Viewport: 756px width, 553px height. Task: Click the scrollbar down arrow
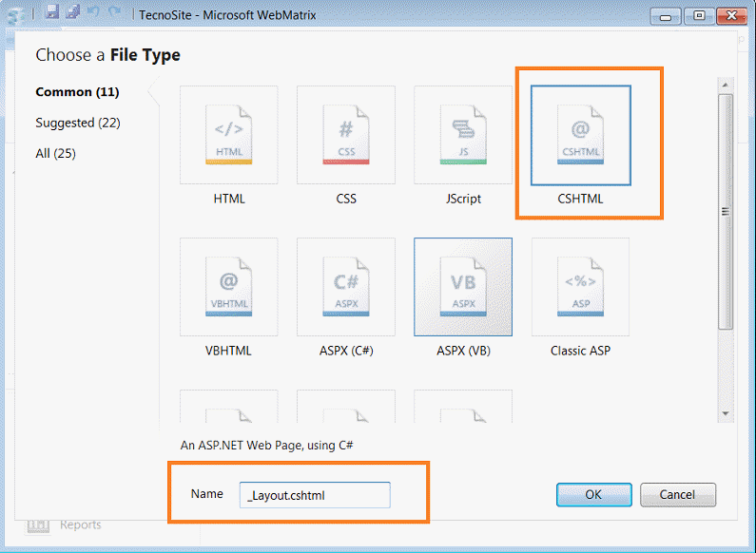click(726, 413)
